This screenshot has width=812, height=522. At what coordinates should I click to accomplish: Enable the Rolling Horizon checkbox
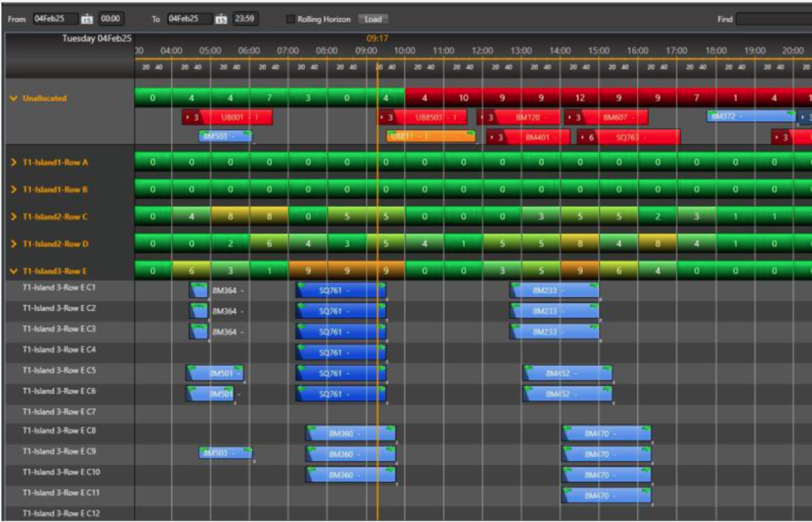(x=291, y=19)
